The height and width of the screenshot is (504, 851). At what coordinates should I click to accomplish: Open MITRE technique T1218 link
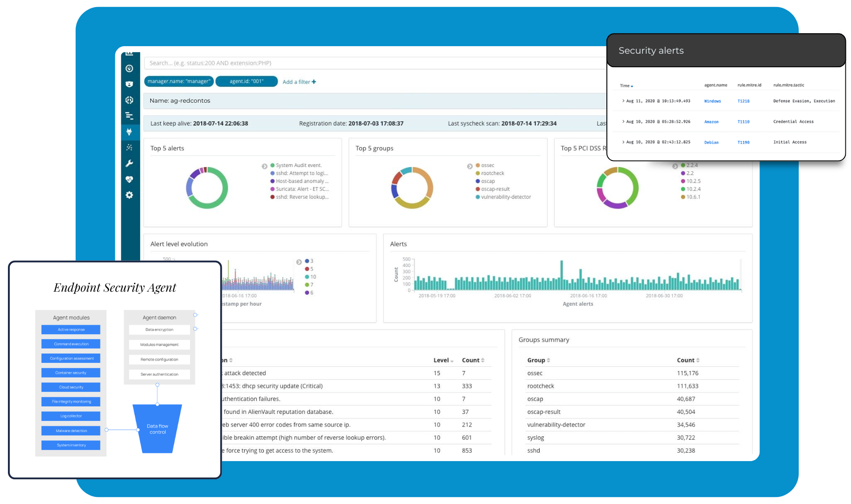tap(743, 101)
